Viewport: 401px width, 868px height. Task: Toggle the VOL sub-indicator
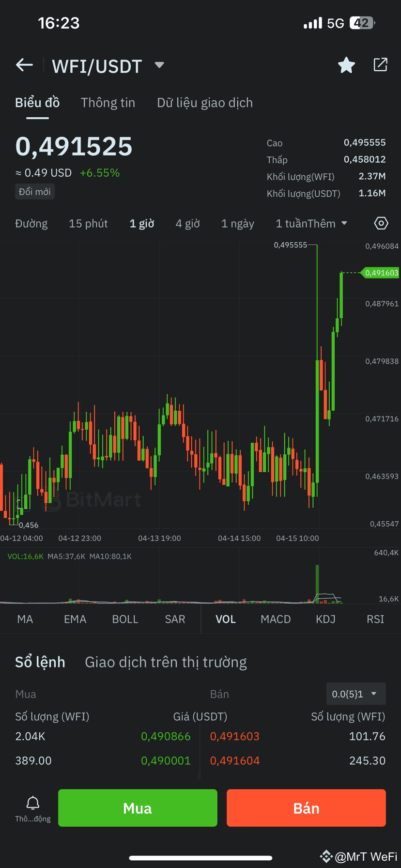coord(226,619)
